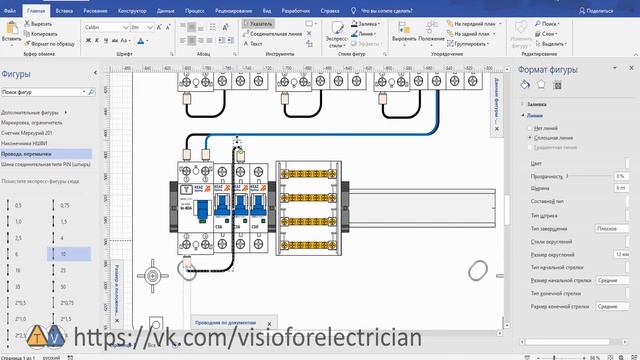This screenshot has width=640, height=360.
Task: Click the font color A icon
Action: [141, 40]
